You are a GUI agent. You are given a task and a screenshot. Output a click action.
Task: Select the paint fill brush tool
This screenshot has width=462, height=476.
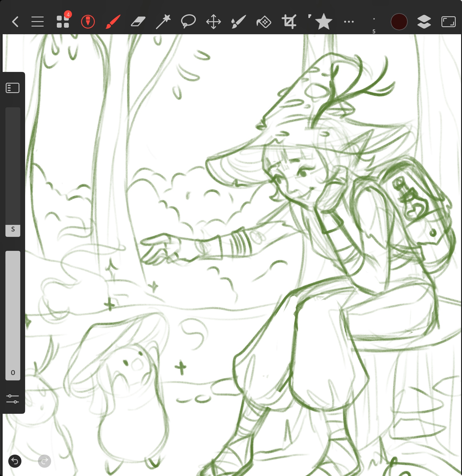pyautogui.click(x=238, y=22)
